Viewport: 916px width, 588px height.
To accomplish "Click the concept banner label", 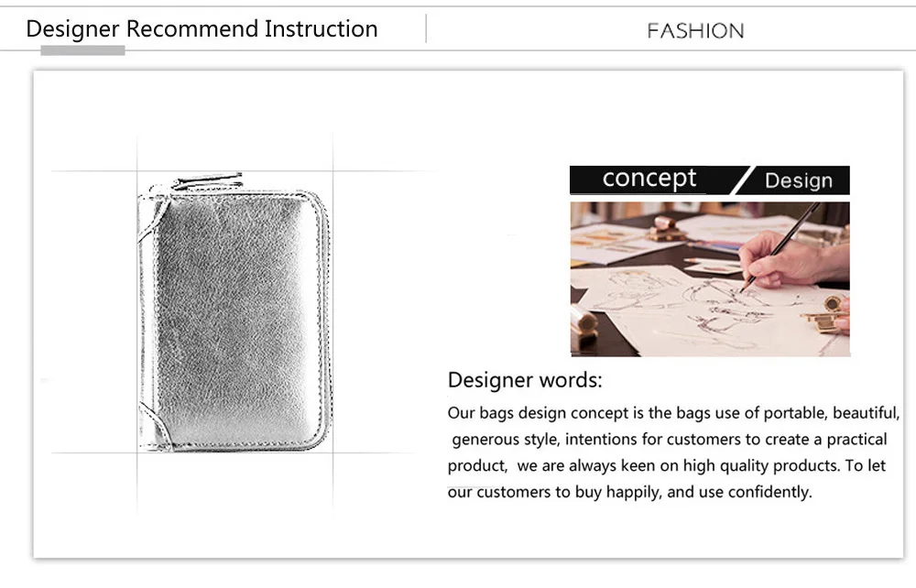I will tap(649, 179).
